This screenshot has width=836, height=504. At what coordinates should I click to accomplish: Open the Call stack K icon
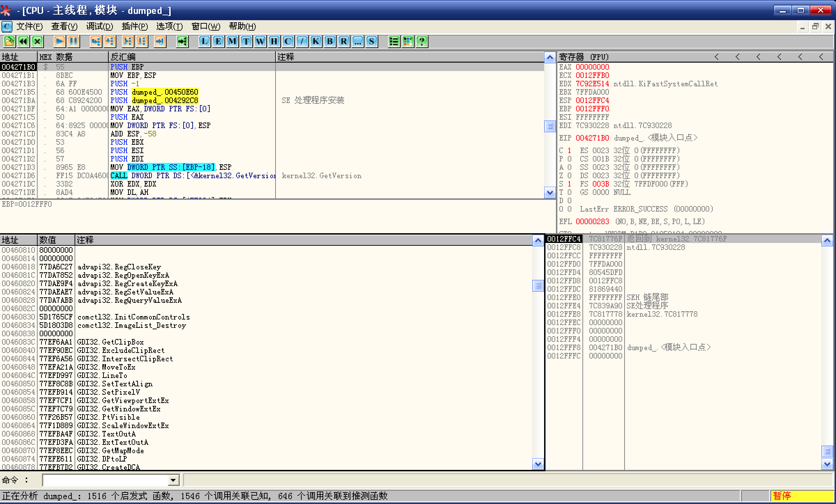316,42
